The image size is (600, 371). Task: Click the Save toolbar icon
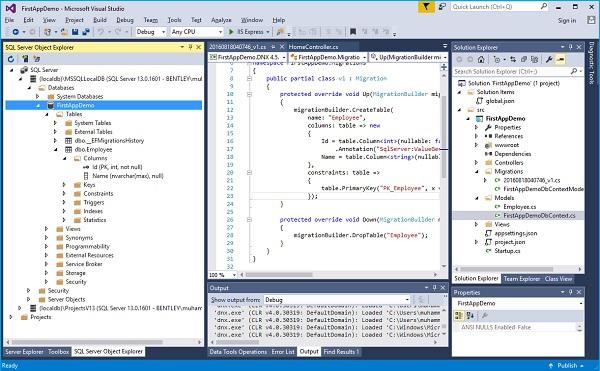click(75, 32)
